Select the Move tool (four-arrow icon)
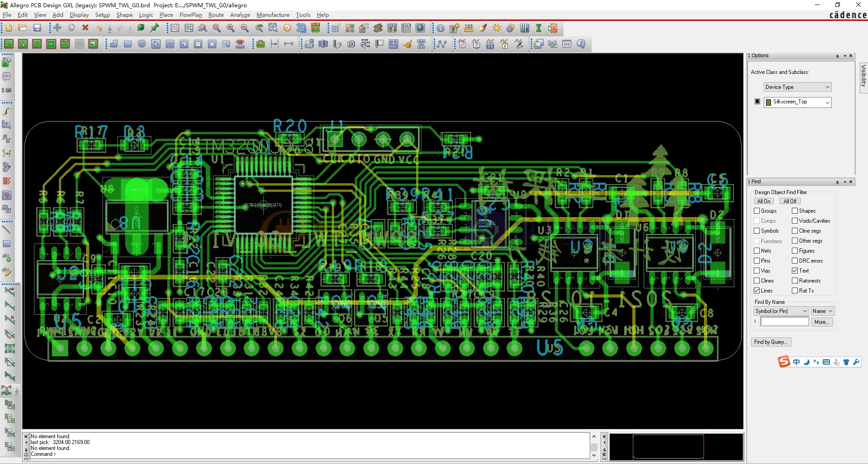The image size is (868, 464). click(57, 28)
